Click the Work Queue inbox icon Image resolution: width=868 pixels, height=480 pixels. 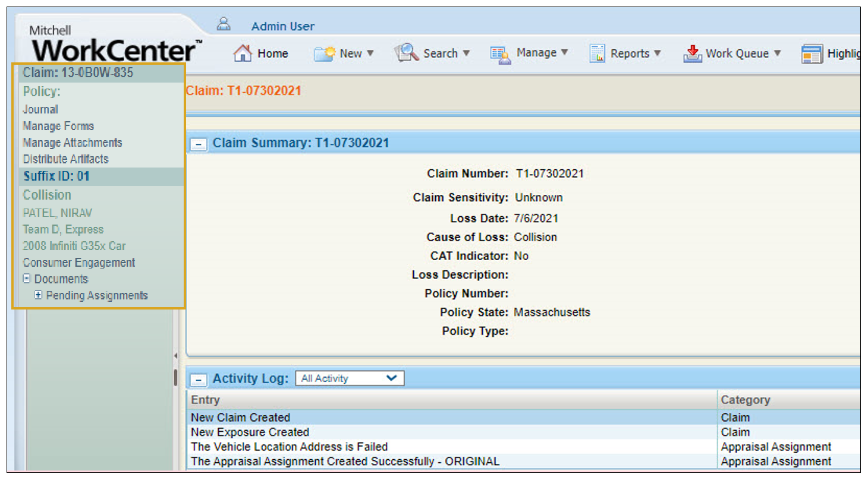pos(693,53)
